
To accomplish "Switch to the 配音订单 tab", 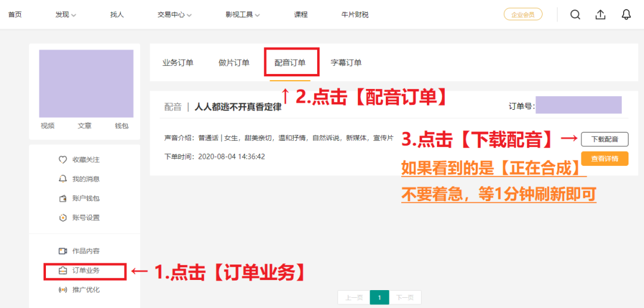I will (x=290, y=63).
